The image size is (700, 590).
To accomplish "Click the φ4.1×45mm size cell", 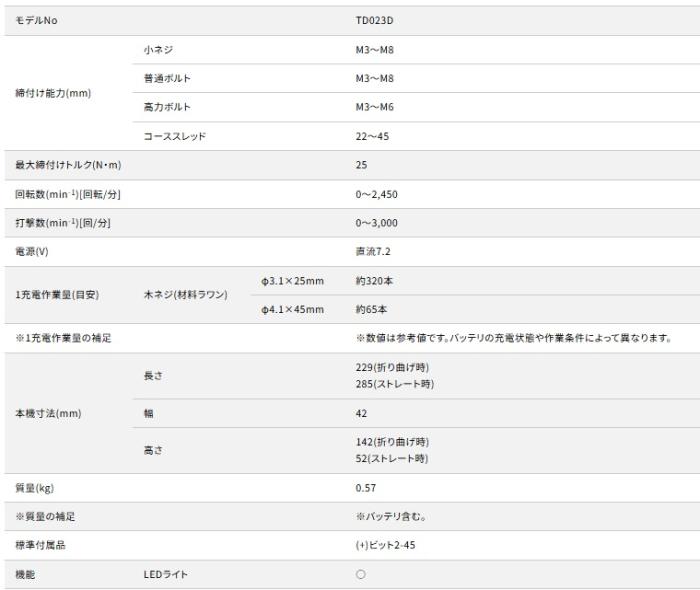I will pyautogui.click(x=292, y=309).
